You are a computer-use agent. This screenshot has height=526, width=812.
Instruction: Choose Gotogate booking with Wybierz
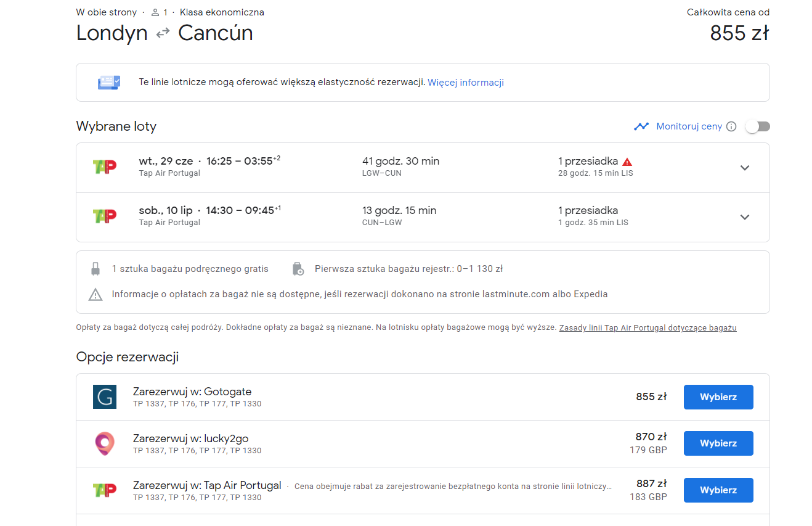click(x=718, y=397)
